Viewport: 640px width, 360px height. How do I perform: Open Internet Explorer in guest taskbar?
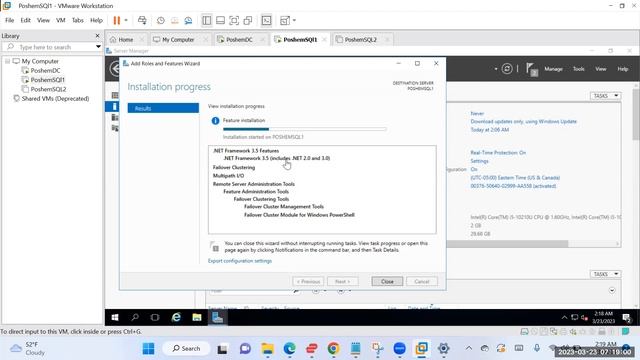176,317
